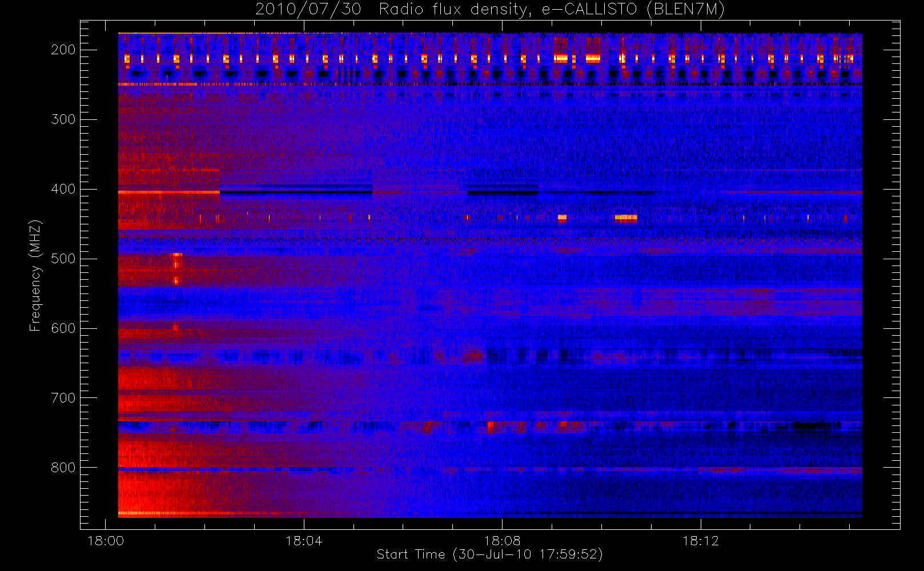Select the 700 frequency tick label

[x=63, y=398]
